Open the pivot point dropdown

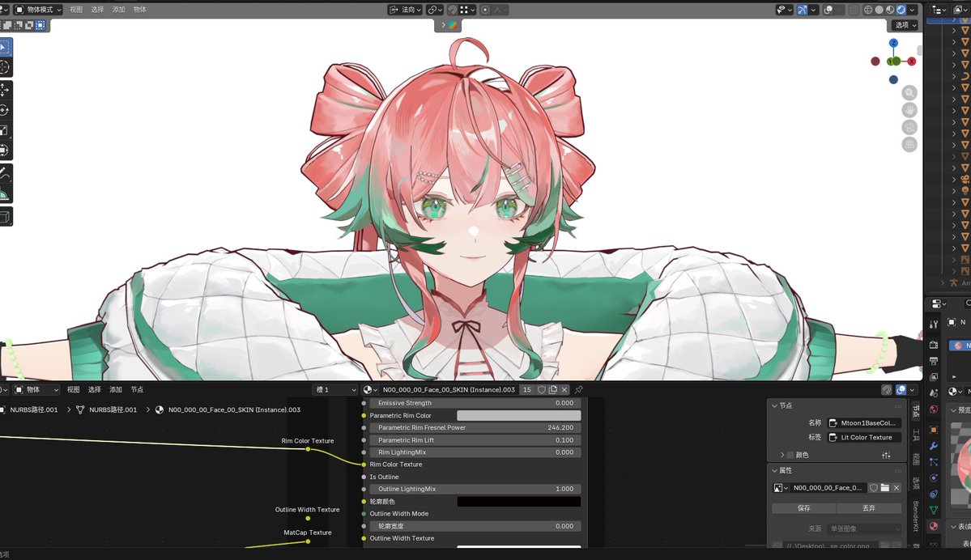(x=435, y=9)
